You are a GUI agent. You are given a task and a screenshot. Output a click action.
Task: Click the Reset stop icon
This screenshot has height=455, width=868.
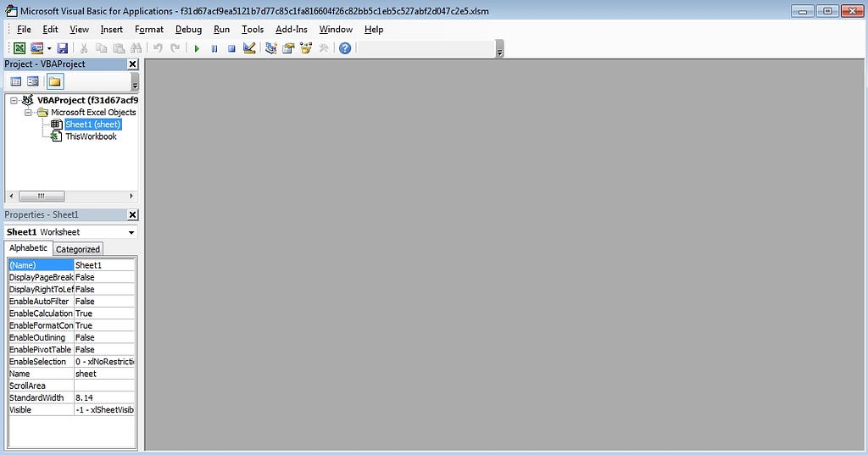(231, 48)
